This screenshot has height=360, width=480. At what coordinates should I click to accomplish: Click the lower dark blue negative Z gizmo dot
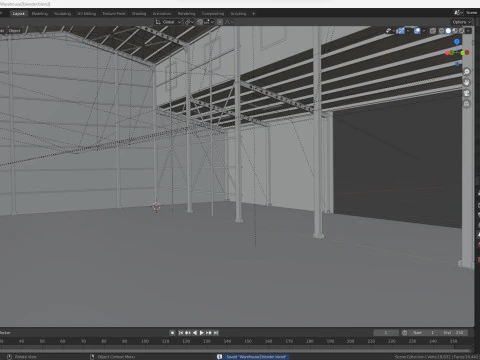click(x=457, y=64)
